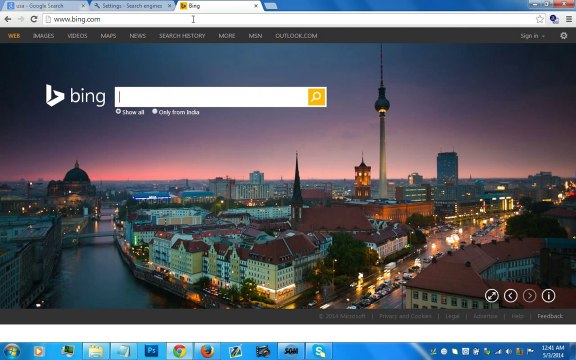The height and width of the screenshot is (360, 576).
Task: Open Help footer link
Action: [x=517, y=316]
